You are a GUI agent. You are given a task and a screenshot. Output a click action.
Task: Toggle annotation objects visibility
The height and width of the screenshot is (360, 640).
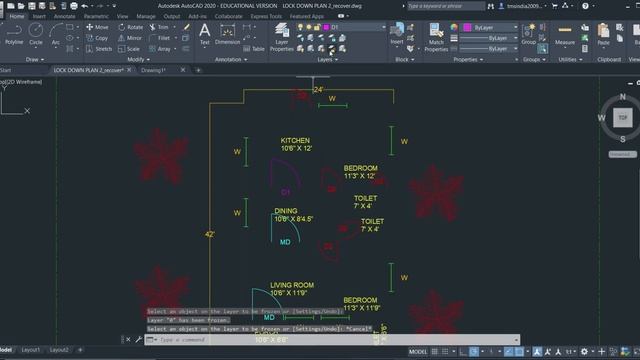[x=537, y=351]
